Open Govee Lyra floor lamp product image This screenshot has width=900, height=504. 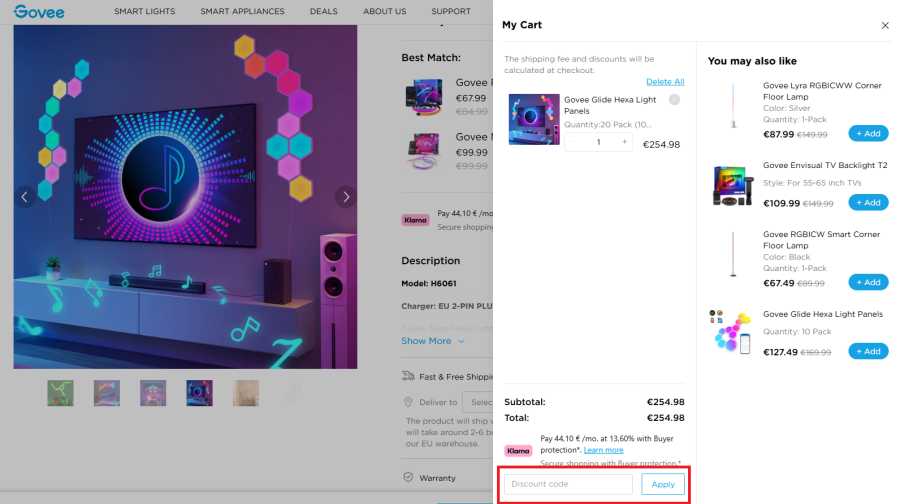pyautogui.click(x=732, y=105)
